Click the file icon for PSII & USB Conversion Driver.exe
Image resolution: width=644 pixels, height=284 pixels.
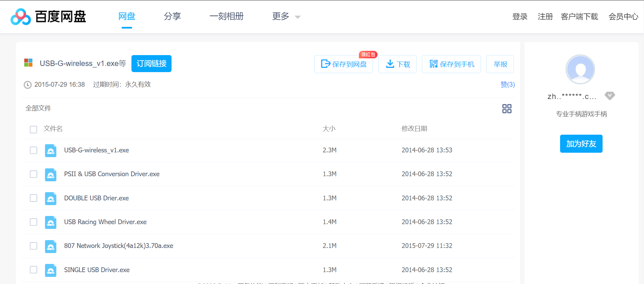click(x=51, y=174)
